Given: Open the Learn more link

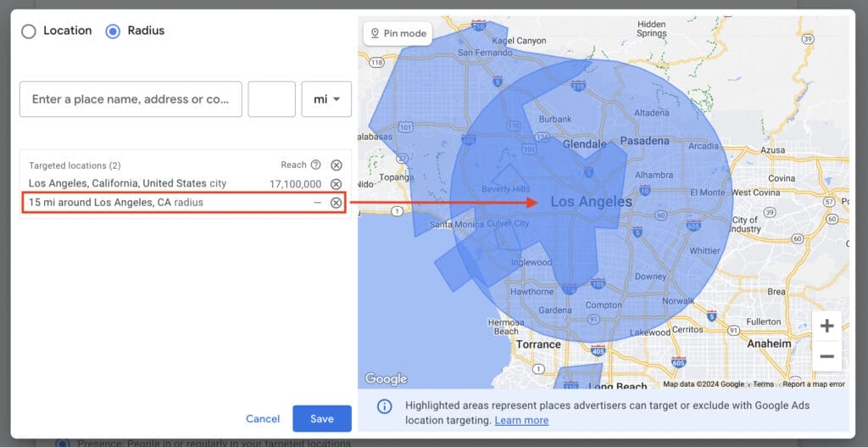Looking at the screenshot, I should click(521, 421).
